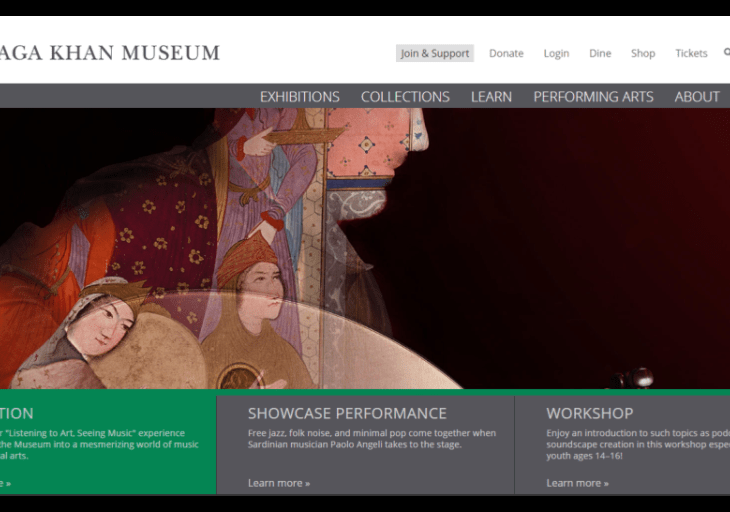This screenshot has height=512, width=730.
Task: Click Learn more under Showcase Performance
Action: click(279, 483)
